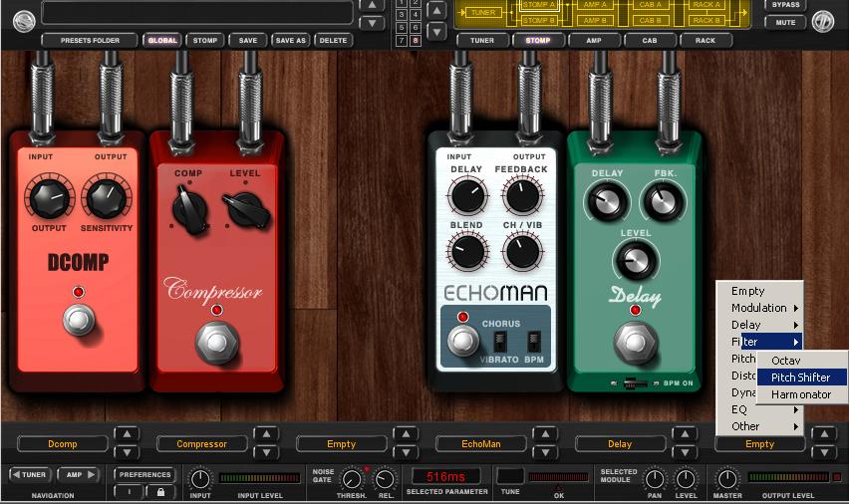This screenshot has height=504, width=849.
Task: Toggle the Delay pedal BPM ON switch
Action: coord(635,383)
